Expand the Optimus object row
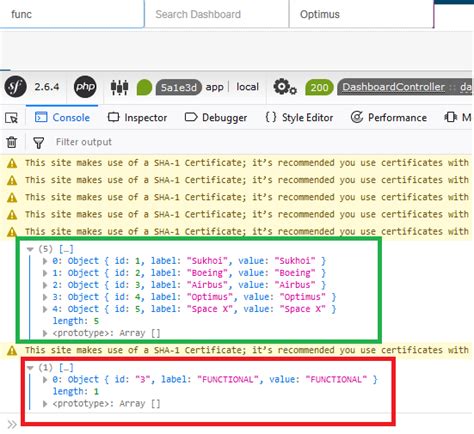 coord(45,297)
